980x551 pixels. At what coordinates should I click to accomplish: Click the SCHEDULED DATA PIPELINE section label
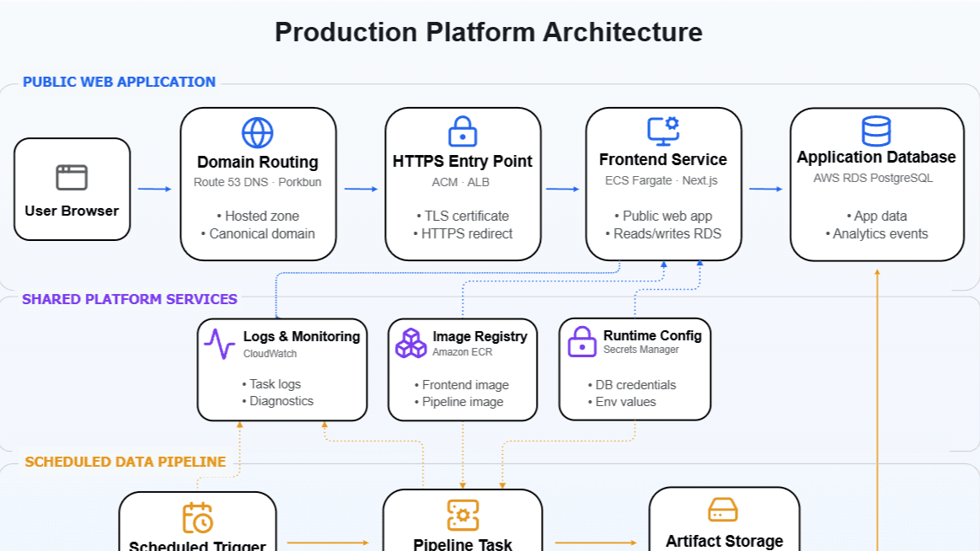[125, 462]
